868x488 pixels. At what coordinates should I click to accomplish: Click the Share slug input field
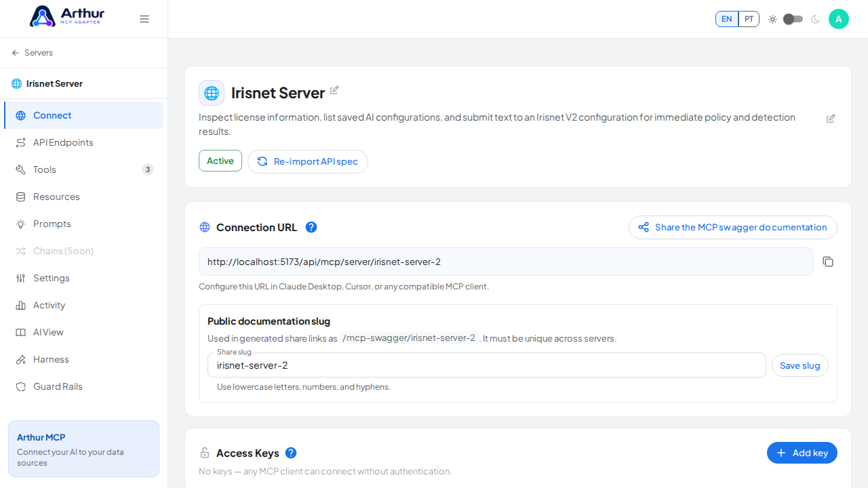[x=487, y=365]
